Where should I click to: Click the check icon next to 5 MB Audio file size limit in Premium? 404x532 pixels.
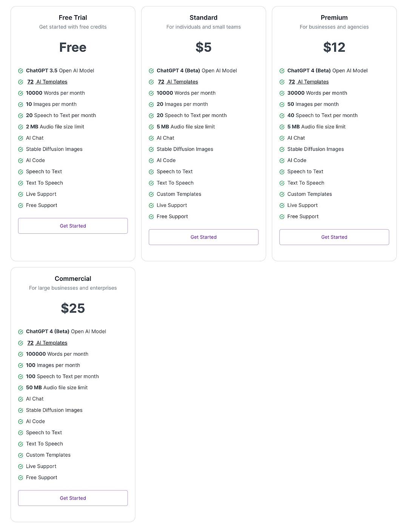click(x=282, y=127)
